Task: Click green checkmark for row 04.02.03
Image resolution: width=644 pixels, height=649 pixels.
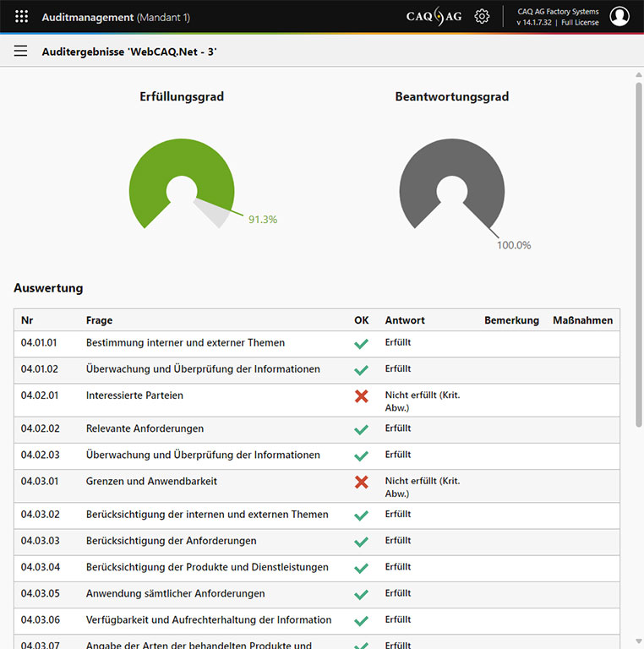Action: pos(362,455)
